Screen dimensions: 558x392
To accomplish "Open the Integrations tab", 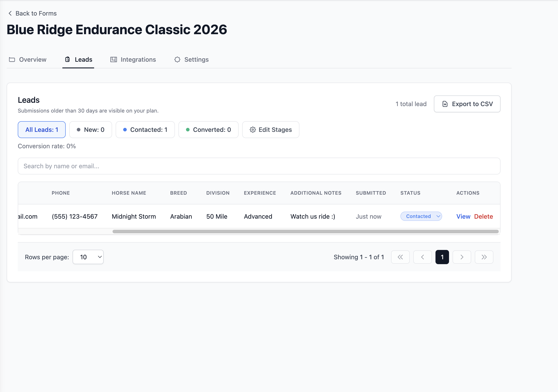I will click(133, 59).
